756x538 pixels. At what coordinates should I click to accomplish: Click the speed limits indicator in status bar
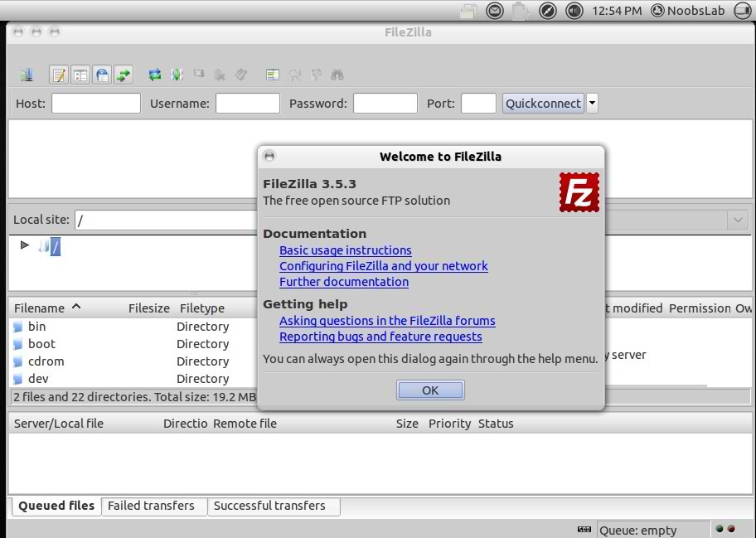coord(584,530)
